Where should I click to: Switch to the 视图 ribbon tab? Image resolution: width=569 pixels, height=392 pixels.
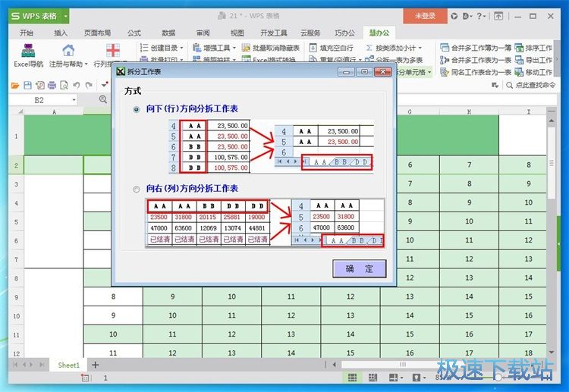tap(237, 33)
